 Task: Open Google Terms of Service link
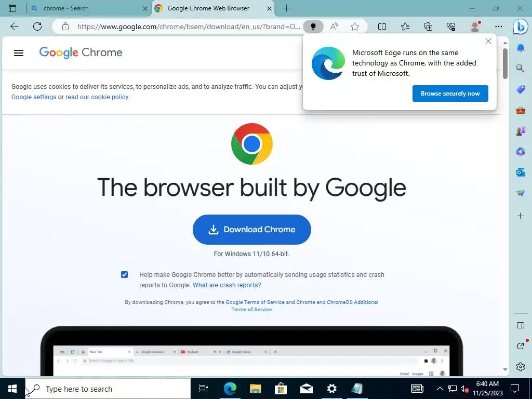pos(255,302)
